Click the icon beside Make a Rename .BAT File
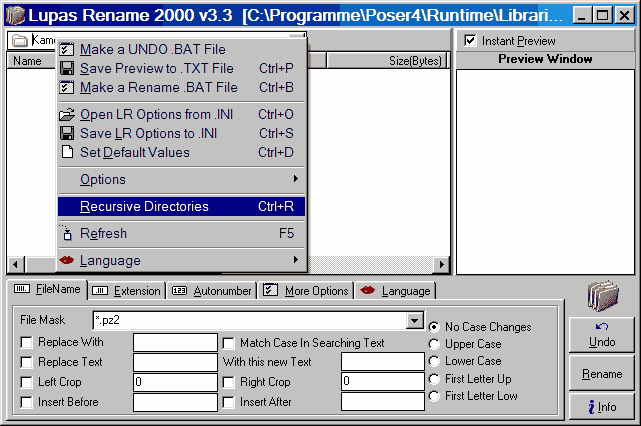 [67, 87]
